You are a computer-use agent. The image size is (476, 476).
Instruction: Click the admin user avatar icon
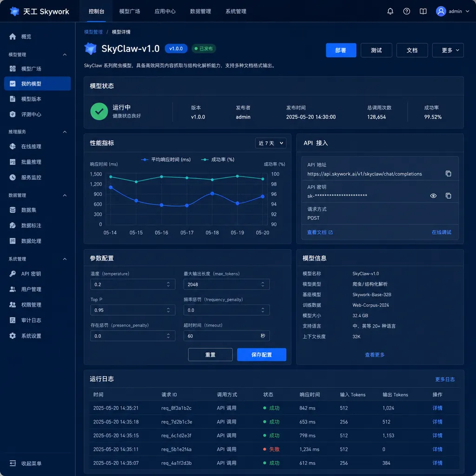(441, 11)
